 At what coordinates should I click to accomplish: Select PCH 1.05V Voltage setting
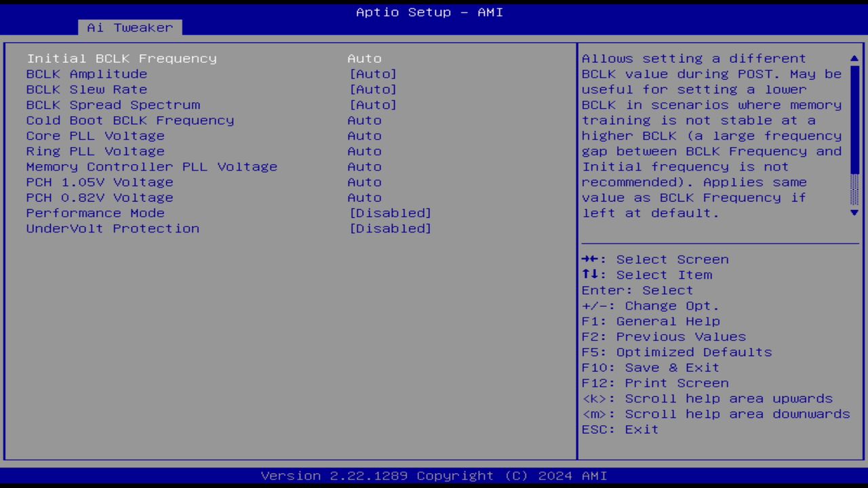tap(100, 182)
